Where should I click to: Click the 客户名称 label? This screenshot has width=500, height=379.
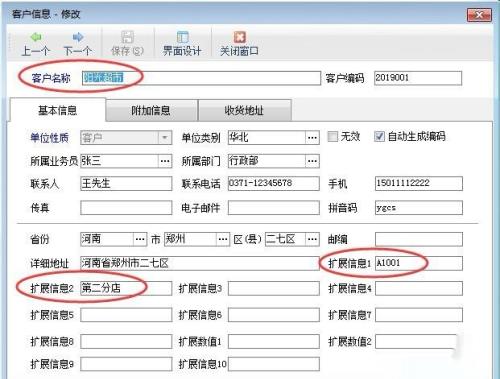point(51,78)
